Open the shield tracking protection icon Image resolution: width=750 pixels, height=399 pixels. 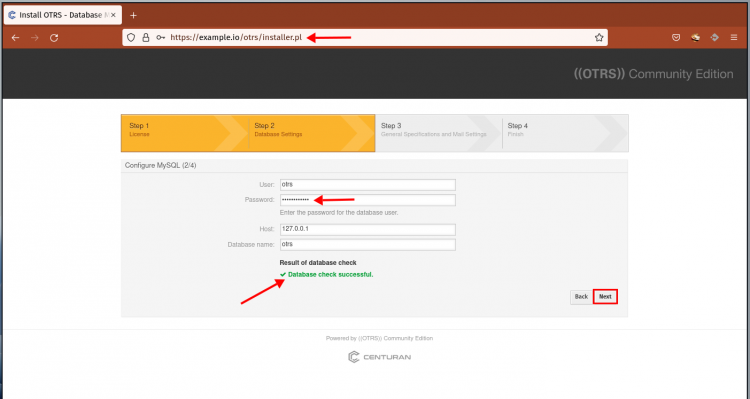point(131,37)
